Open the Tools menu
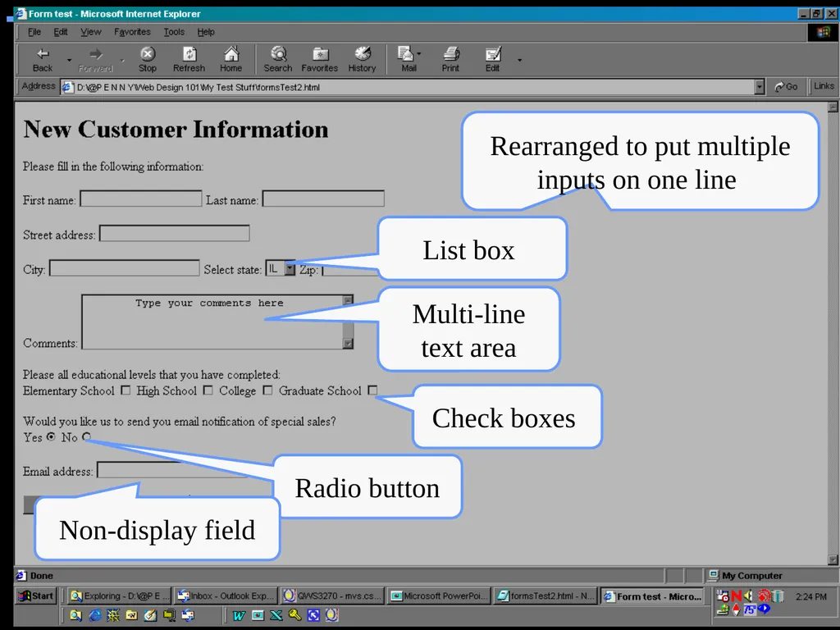 point(174,32)
